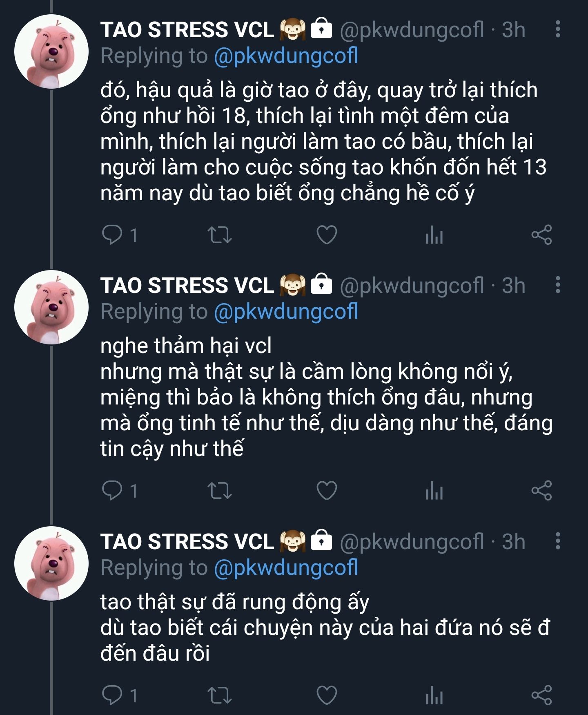Reply to the 'nghe thảm hại vcl' tweet
This screenshot has width=588, height=715.
pos(112,491)
